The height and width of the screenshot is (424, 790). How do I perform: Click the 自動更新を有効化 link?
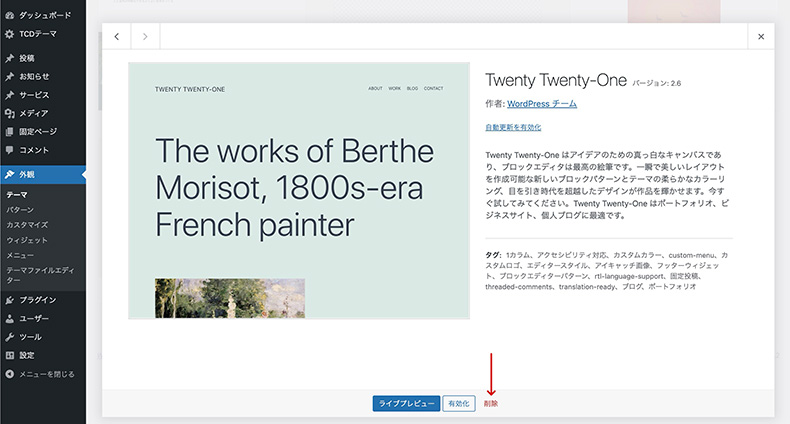coord(513,127)
